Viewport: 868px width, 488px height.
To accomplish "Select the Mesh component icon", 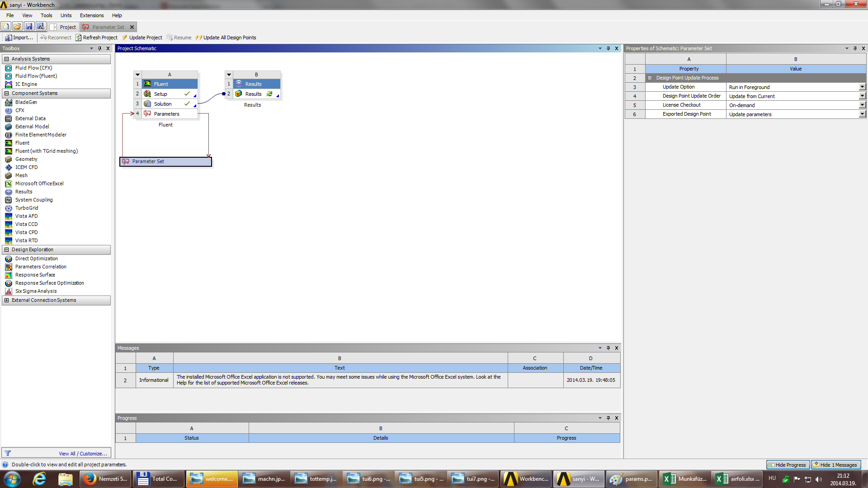I will [x=8, y=175].
